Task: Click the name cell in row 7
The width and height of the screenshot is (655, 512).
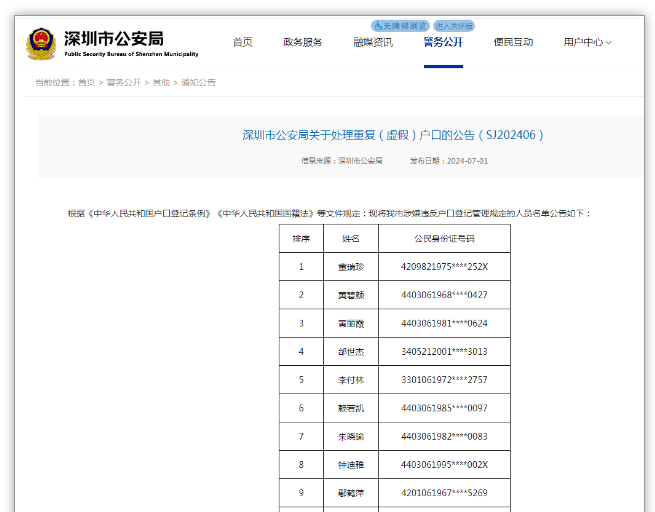Action: coord(351,436)
